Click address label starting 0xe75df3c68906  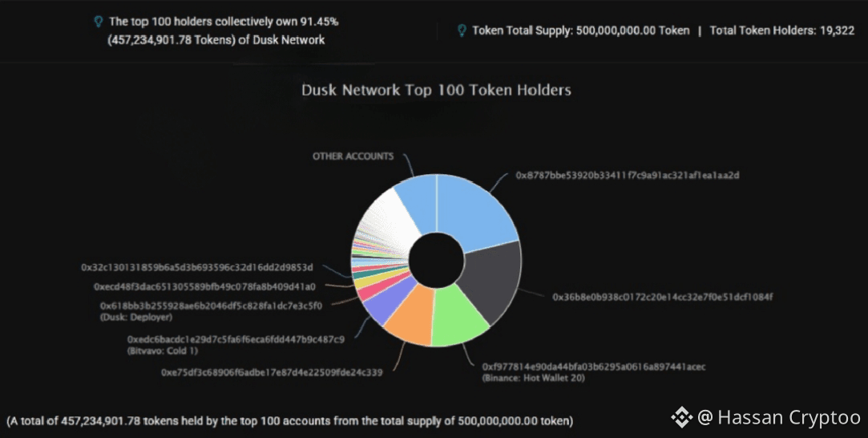coord(272,373)
